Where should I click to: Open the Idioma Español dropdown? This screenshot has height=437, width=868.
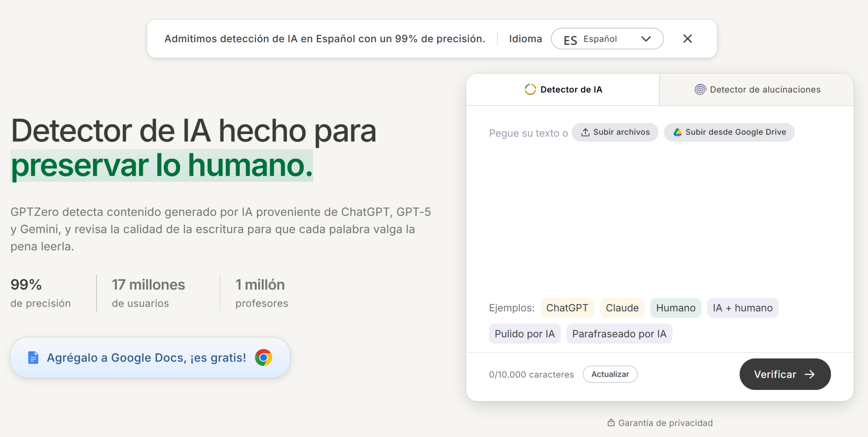(x=607, y=39)
